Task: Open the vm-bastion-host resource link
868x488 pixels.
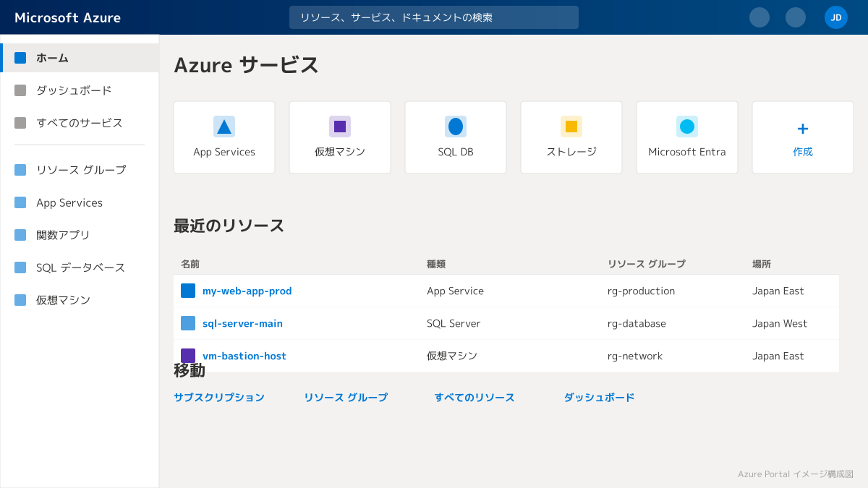Action: (244, 356)
